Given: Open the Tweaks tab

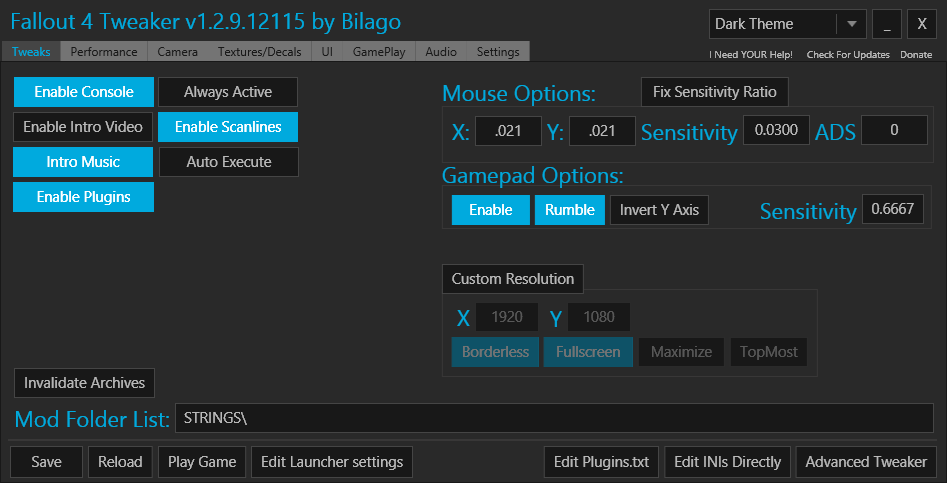Looking at the screenshot, I should pyautogui.click(x=31, y=52).
